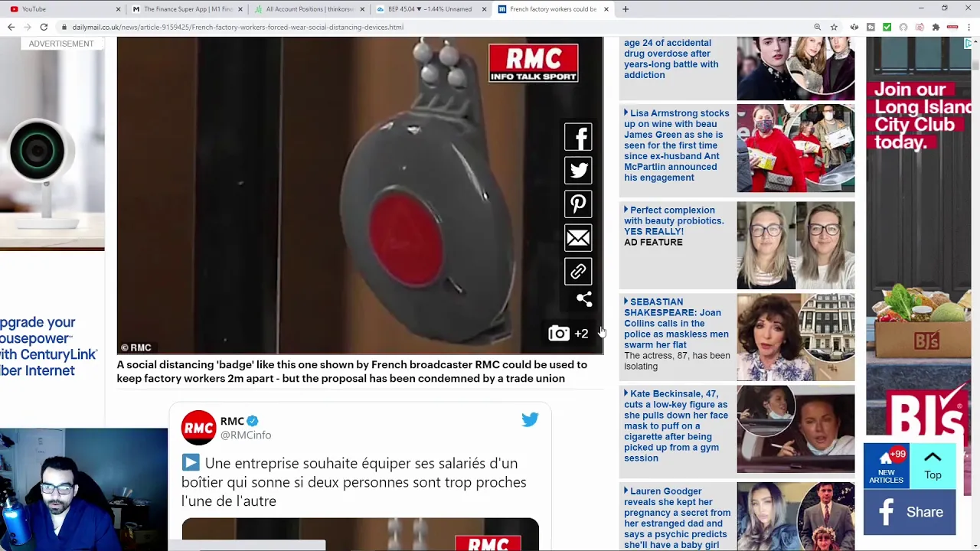Click the social distancing badge photo
Viewport: 980px width, 551px height.
pos(360,195)
